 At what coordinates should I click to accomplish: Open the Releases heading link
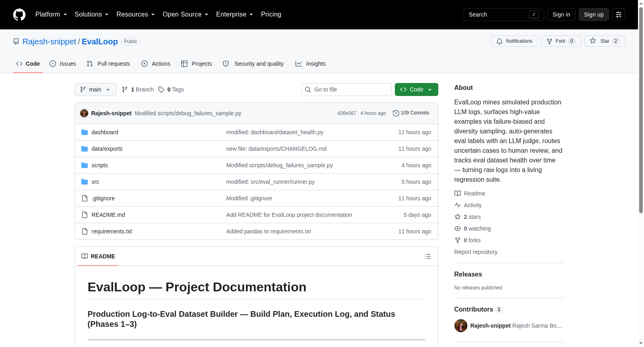(x=468, y=274)
